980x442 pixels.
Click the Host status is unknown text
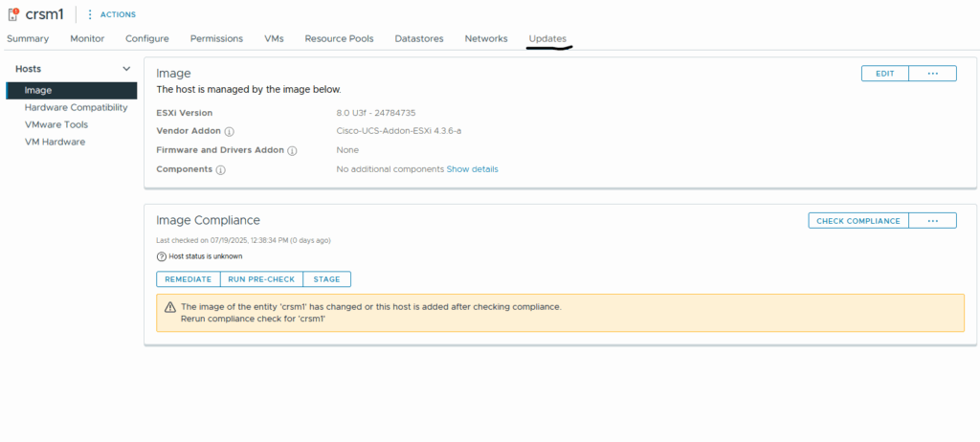click(x=206, y=256)
